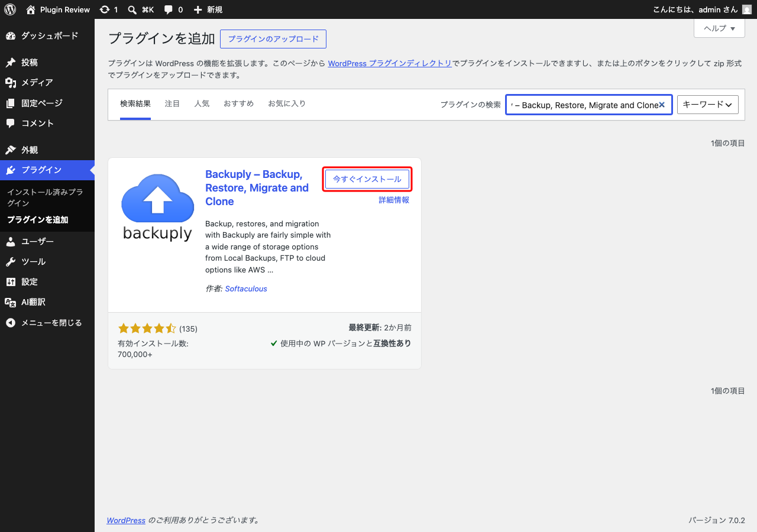
Task: Click the ダッシュボード gauge icon
Action: [11, 36]
